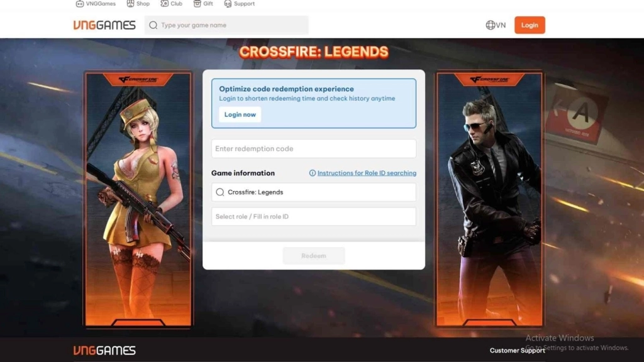The image size is (644, 362).
Task: Click the VNGGAMES logo in header
Action: point(104,25)
